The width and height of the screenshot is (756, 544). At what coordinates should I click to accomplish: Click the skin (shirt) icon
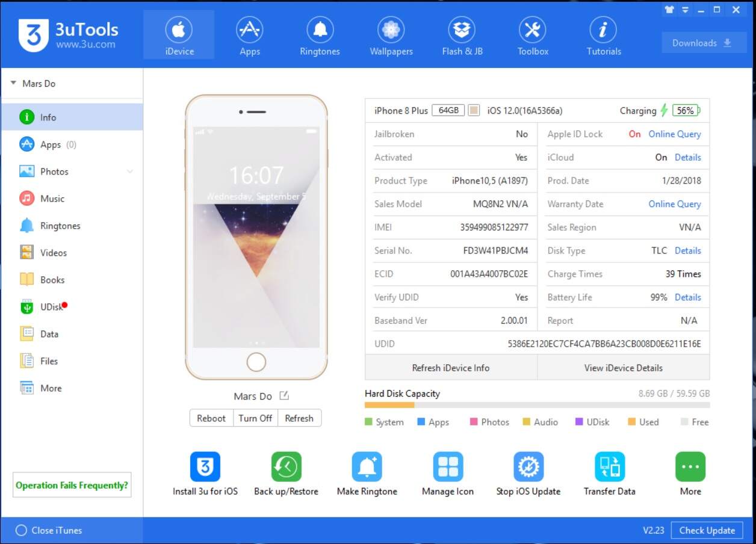[x=669, y=10]
